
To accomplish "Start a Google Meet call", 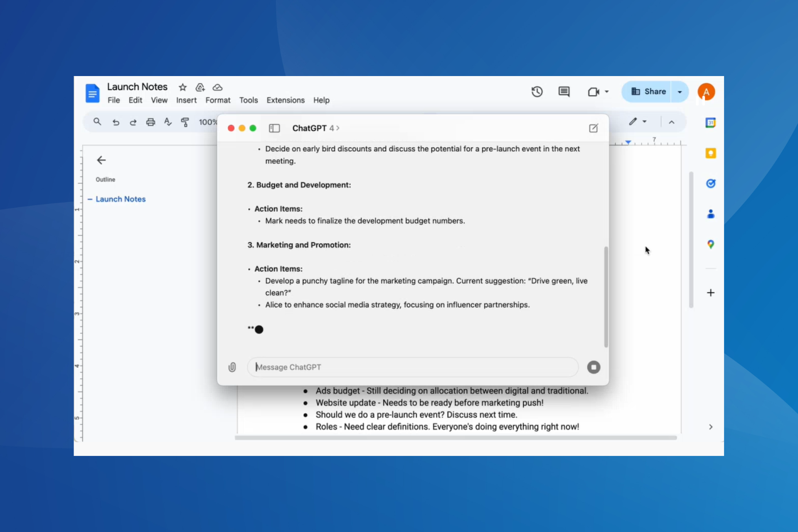I will pos(593,91).
